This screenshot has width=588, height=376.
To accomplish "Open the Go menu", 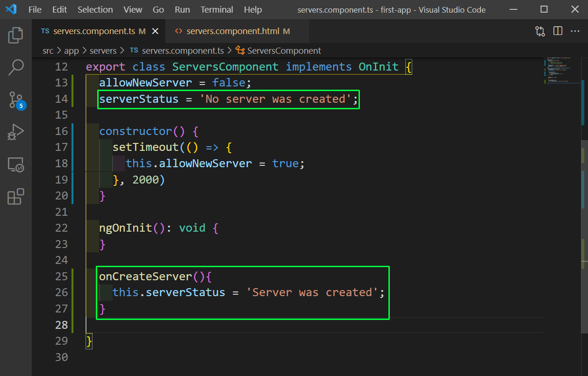I will (158, 9).
